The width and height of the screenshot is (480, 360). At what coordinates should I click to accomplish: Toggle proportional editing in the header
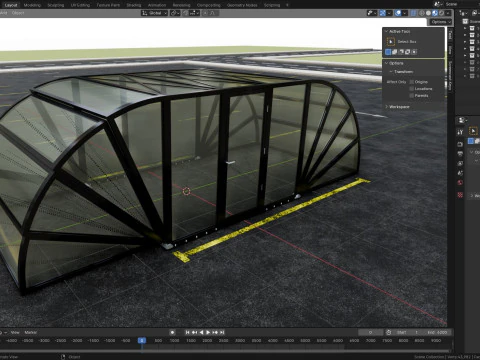click(205, 13)
